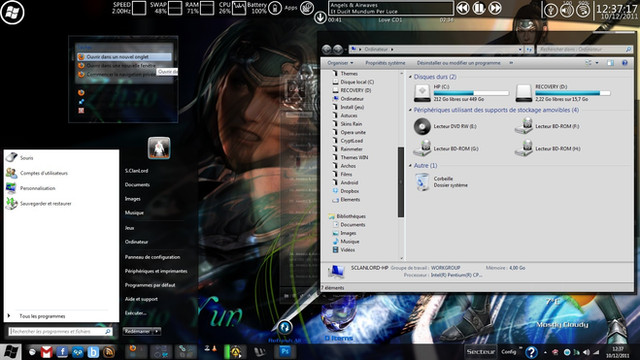Open Périphériques et imprimantes

pyautogui.click(x=156, y=271)
